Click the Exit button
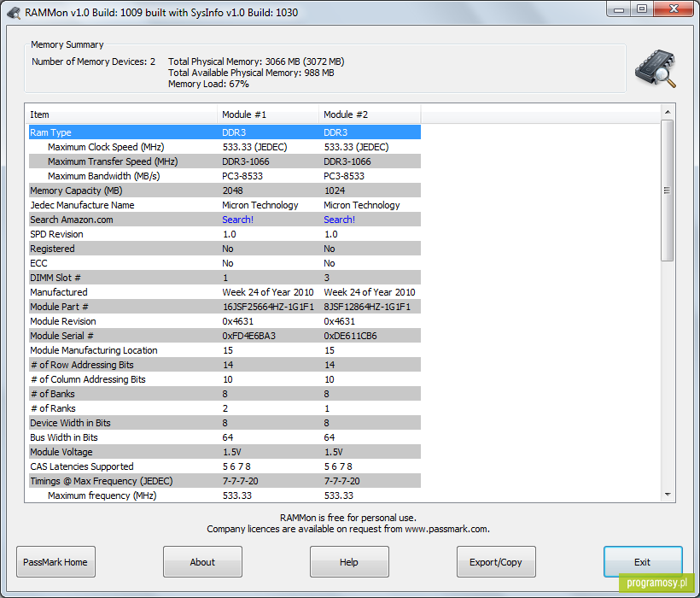 tap(643, 562)
